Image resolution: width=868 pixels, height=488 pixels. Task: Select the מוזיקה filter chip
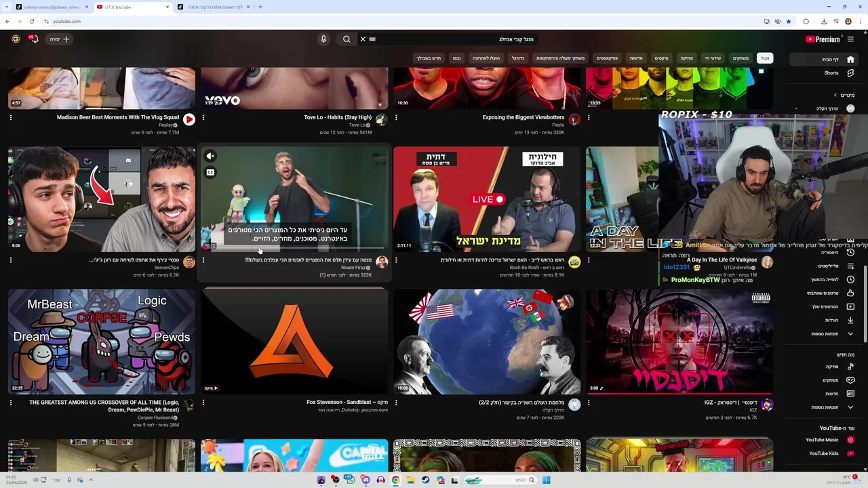click(686, 58)
